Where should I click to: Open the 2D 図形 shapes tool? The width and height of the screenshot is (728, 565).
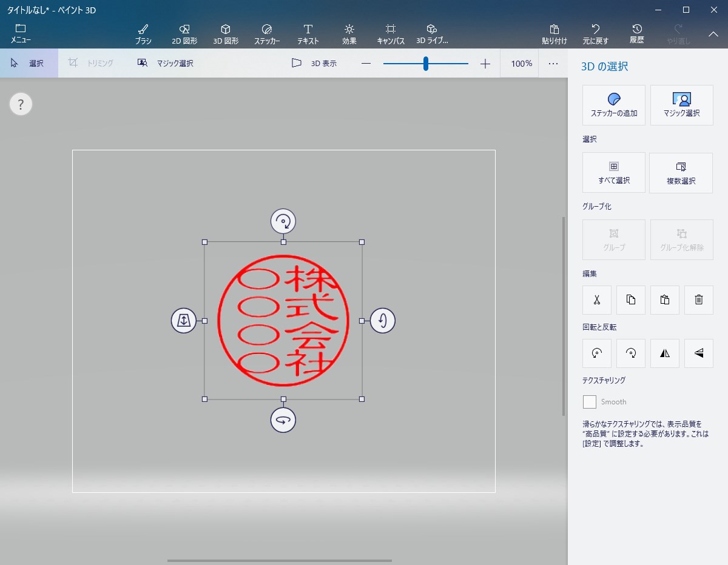184,34
